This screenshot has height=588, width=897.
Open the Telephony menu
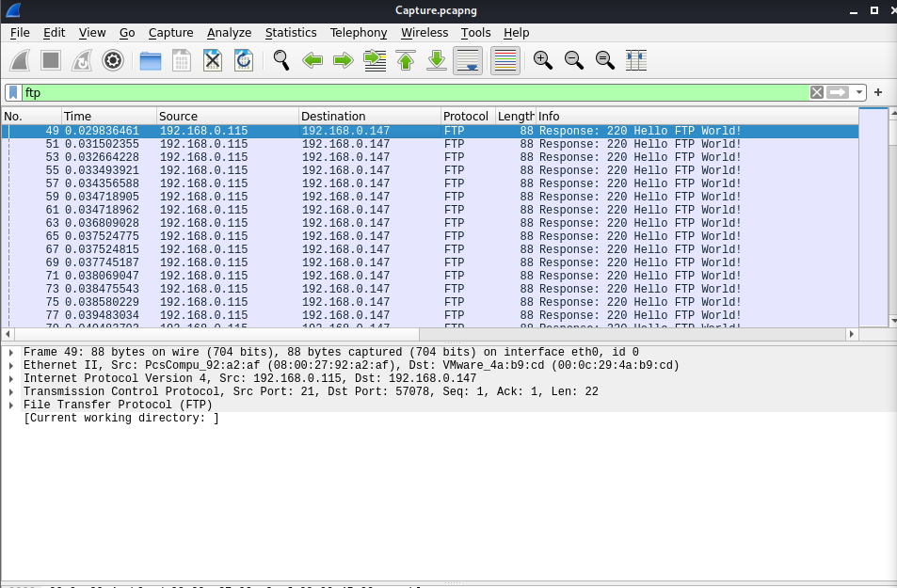(358, 32)
